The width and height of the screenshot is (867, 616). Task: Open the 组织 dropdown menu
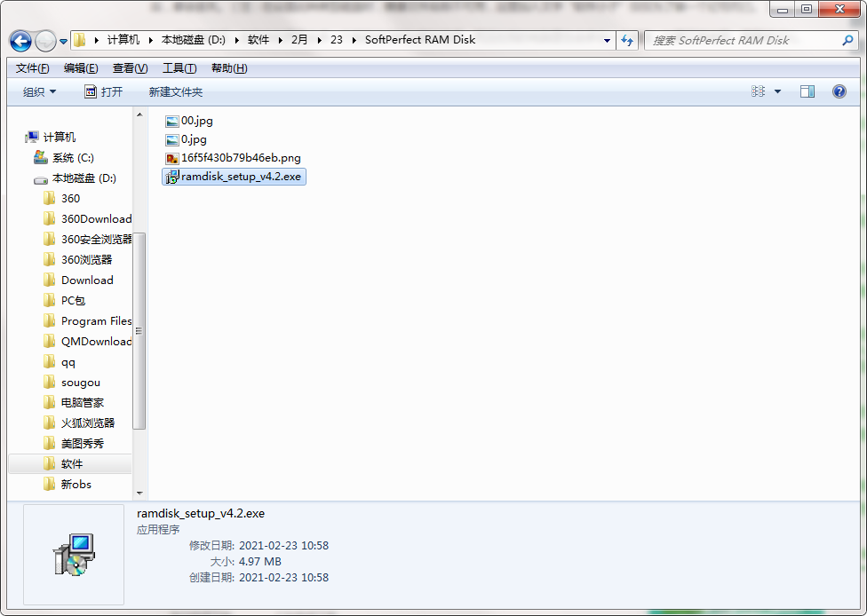pyautogui.click(x=39, y=91)
